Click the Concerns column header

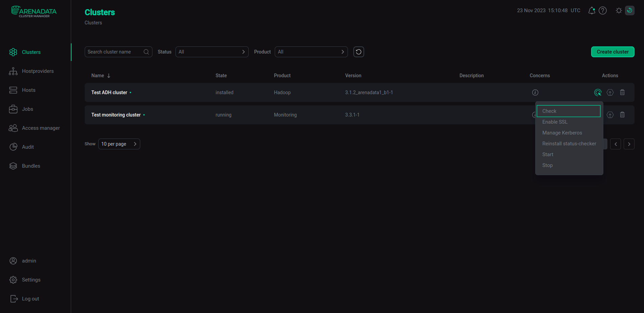point(540,76)
